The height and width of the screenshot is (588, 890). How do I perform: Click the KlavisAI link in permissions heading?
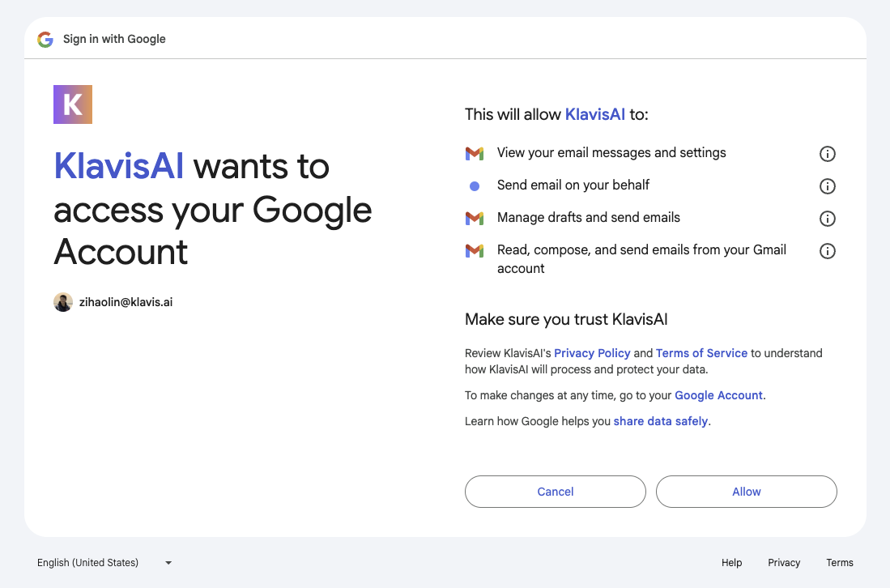click(x=594, y=115)
